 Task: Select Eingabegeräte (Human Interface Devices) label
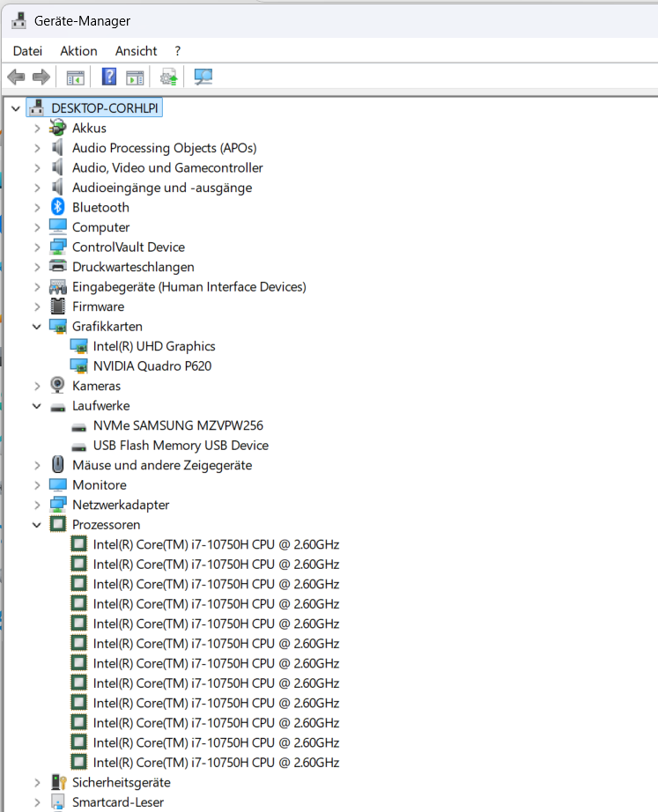(x=189, y=286)
